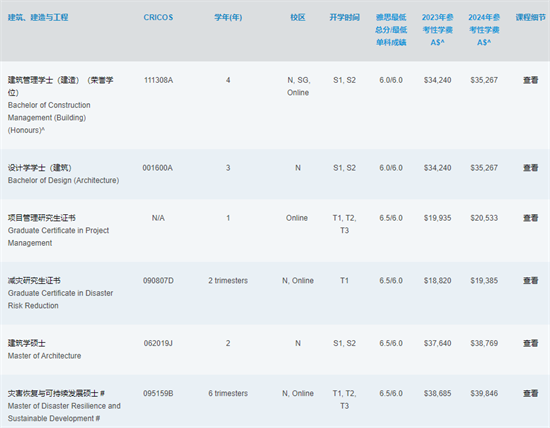Open 查看 link for Graduate Certificate in Disaster Risk Reduction

pos(530,280)
